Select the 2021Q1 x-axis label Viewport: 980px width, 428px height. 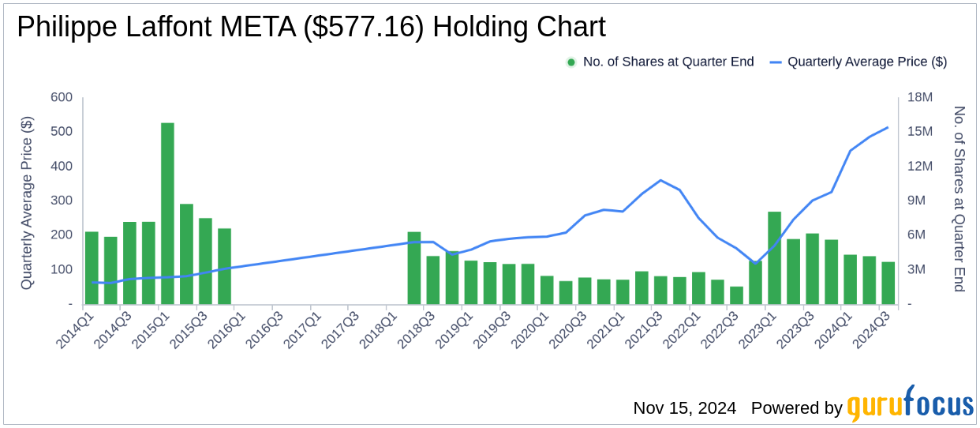click(x=604, y=329)
